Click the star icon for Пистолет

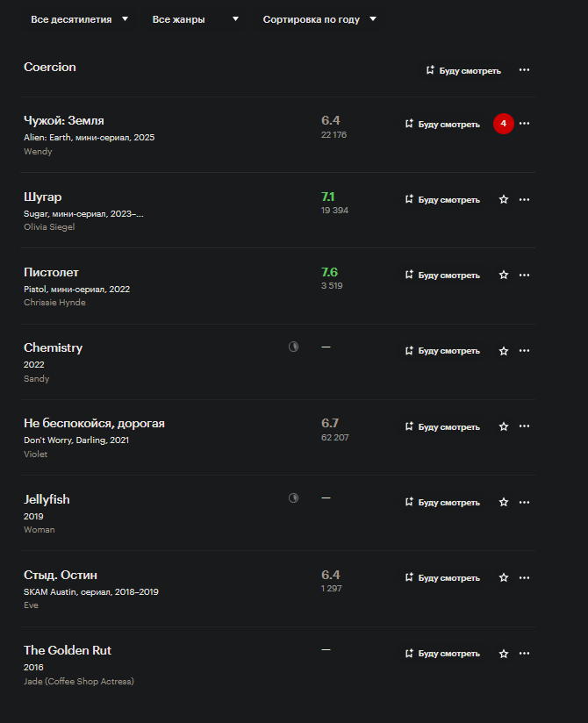tap(504, 275)
